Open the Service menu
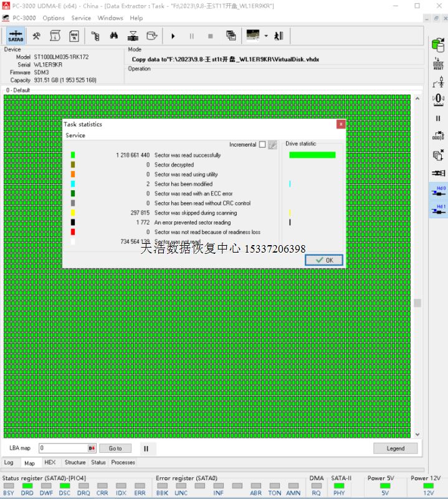448x499 pixels. (81, 18)
